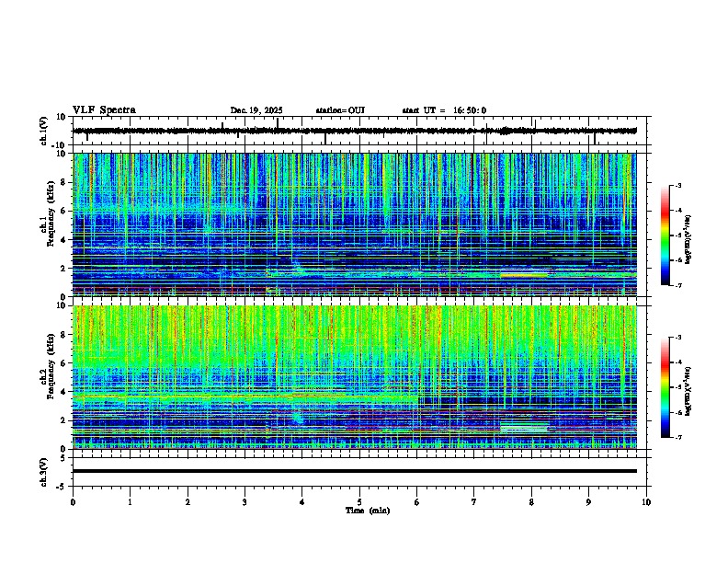Viewport: 728px width, 563px height.
Task: Click time axis tick label "0"
Action: point(73,502)
